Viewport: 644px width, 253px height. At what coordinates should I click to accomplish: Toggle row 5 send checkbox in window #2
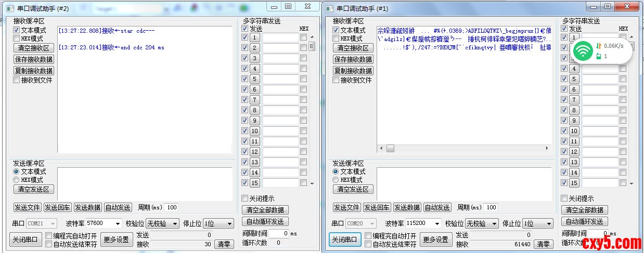245,79
